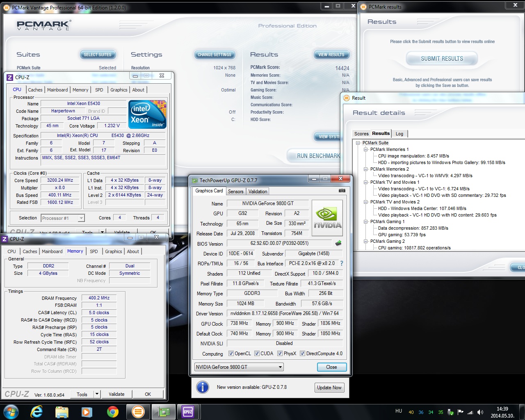Toggle the OpenCL checkbox
The width and height of the screenshot is (525, 420).
coord(231,354)
